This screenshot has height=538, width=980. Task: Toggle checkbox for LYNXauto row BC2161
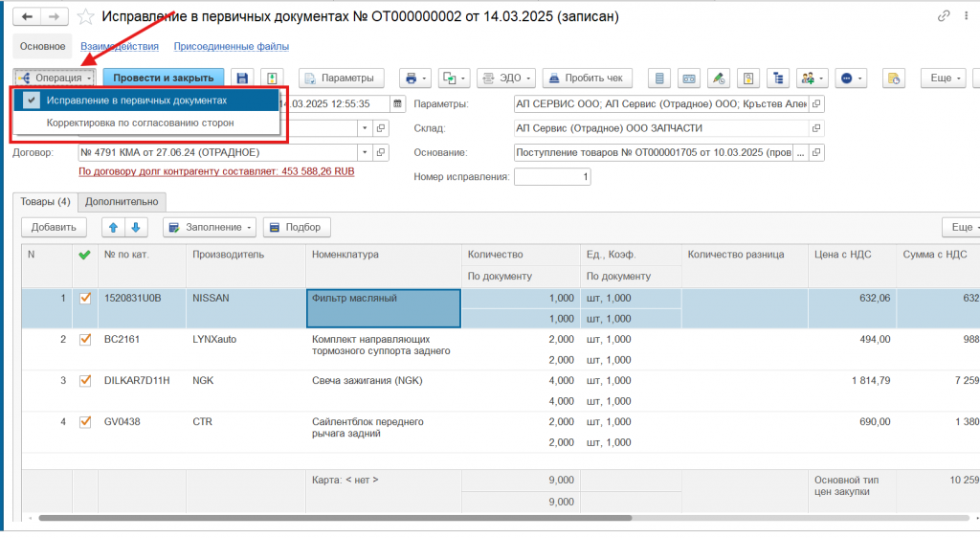(x=85, y=339)
